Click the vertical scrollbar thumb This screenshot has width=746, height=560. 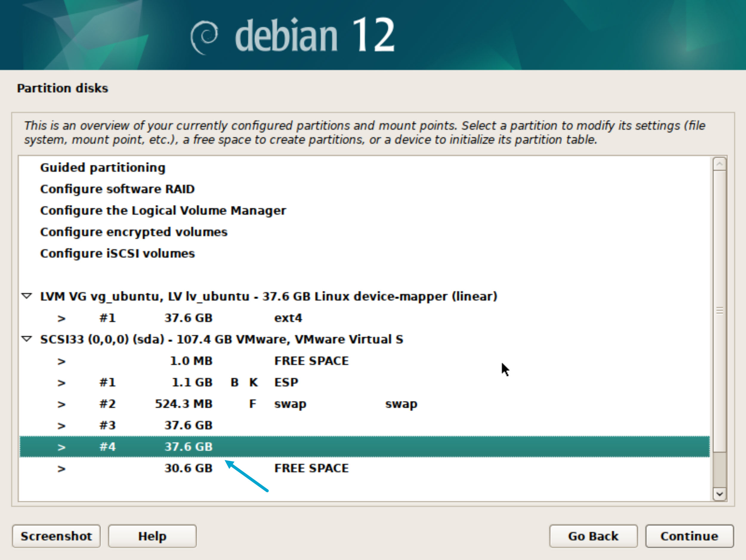point(719,310)
